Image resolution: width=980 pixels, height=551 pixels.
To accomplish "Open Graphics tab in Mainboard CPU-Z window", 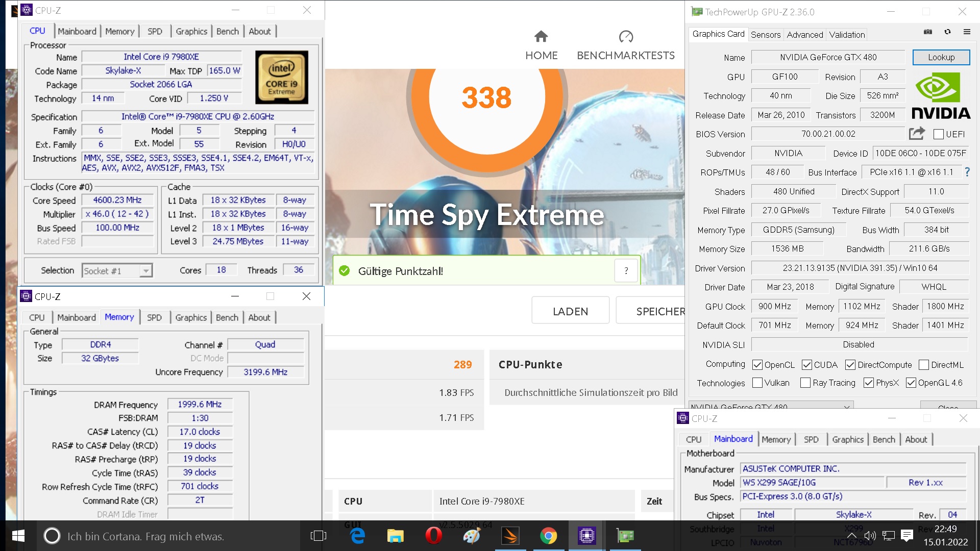I will pyautogui.click(x=848, y=439).
